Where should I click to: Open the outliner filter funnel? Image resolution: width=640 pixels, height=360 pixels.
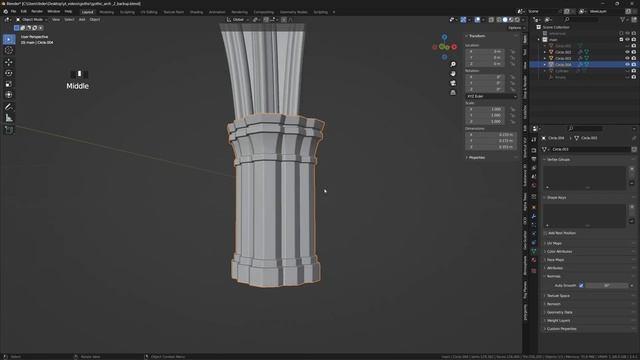(622, 20)
